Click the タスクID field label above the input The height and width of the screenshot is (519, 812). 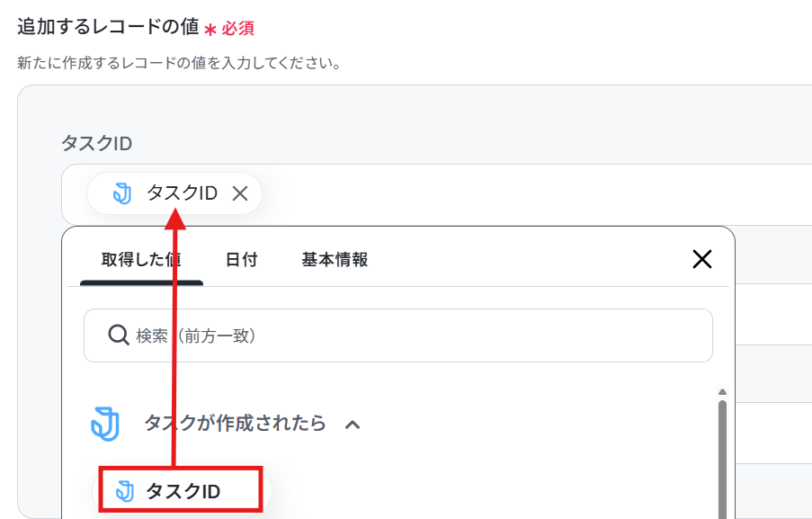click(97, 144)
